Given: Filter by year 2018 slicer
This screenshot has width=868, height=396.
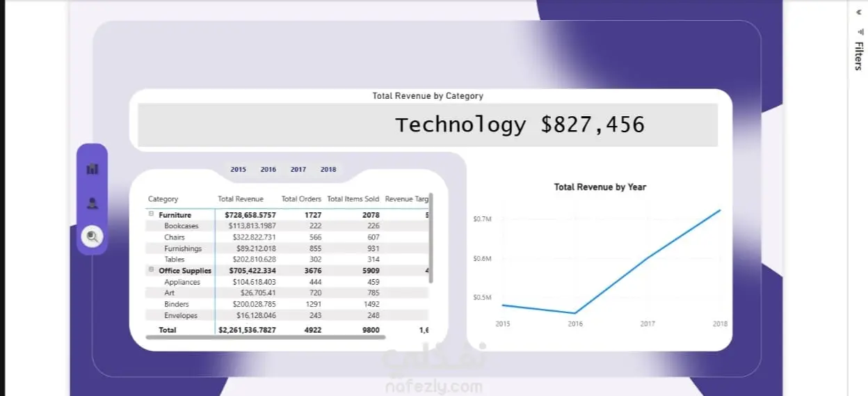Looking at the screenshot, I should coord(328,169).
